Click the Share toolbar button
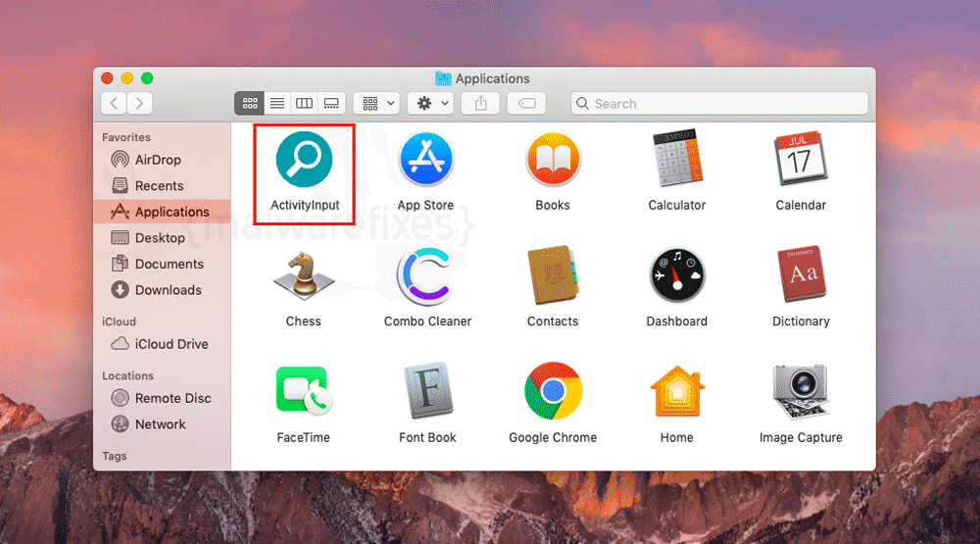The height and width of the screenshot is (544, 980). coord(480,103)
